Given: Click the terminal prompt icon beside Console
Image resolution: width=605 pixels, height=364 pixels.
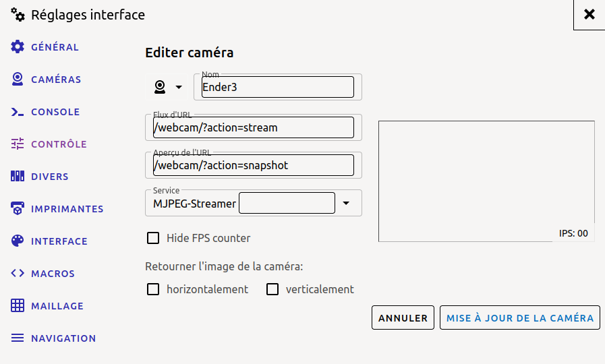Looking at the screenshot, I should [x=18, y=112].
